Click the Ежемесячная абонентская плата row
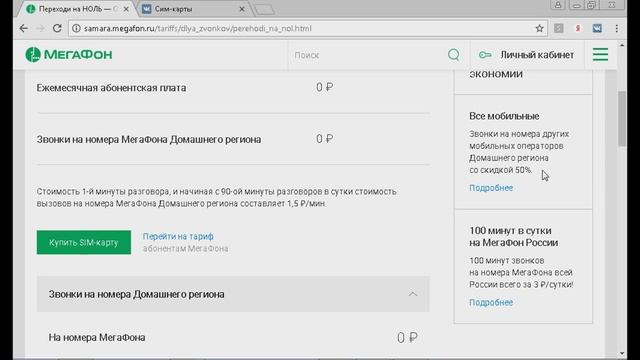 click(233, 87)
